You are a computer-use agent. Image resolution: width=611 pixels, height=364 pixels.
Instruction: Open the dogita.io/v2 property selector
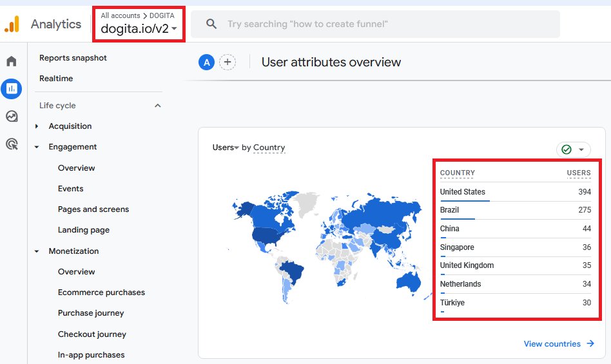click(x=139, y=28)
